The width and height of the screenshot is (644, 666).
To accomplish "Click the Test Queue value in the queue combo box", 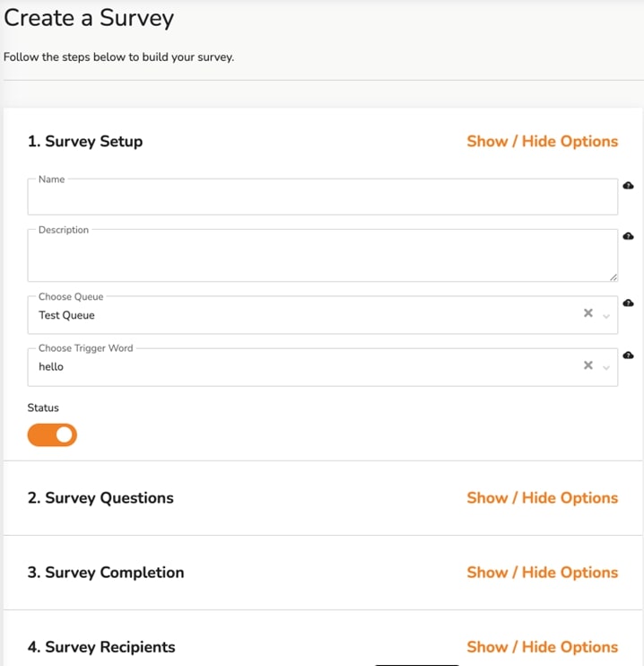I will (x=66, y=315).
